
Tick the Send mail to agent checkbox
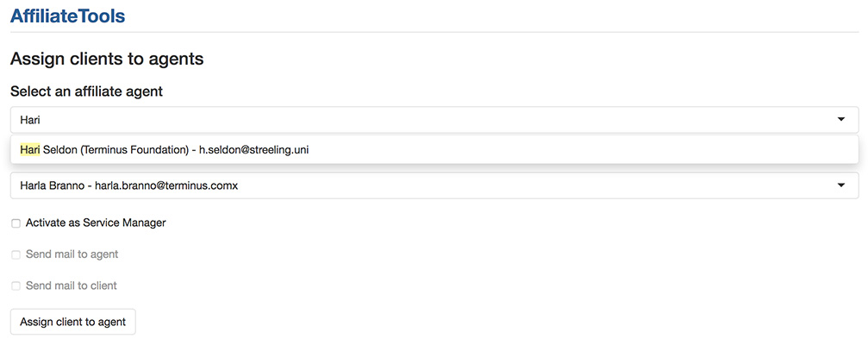point(16,254)
